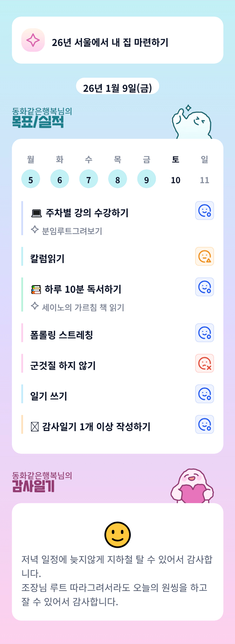Tap the 26년 1월 9일(금) date pill
The image size is (235, 644).
tap(117, 88)
